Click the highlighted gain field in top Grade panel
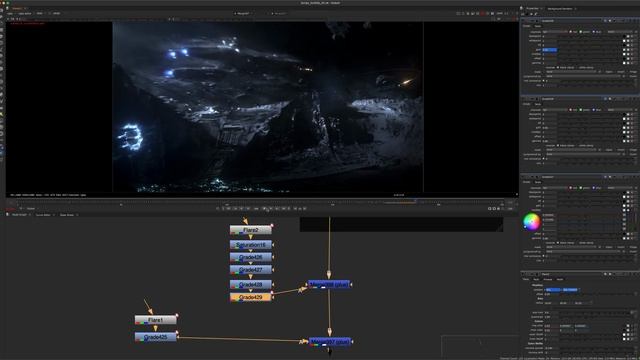 tap(550, 50)
